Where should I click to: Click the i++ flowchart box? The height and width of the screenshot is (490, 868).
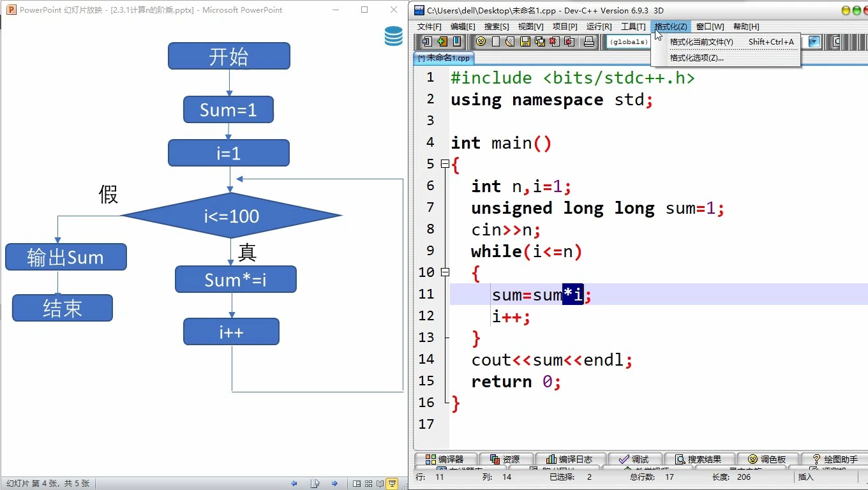pyautogui.click(x=231, y=332)
